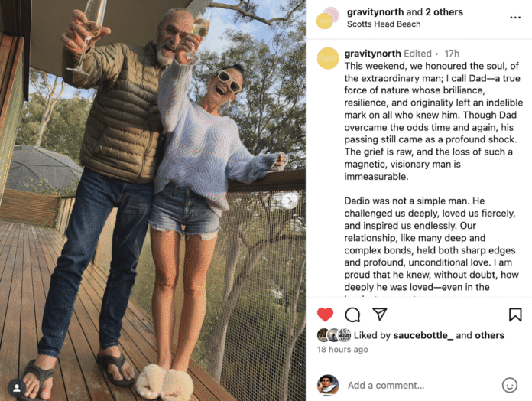Open the emoji picker smiley icon
The width and height of the screenshot is (532, 401).
[x=509, y=385]
